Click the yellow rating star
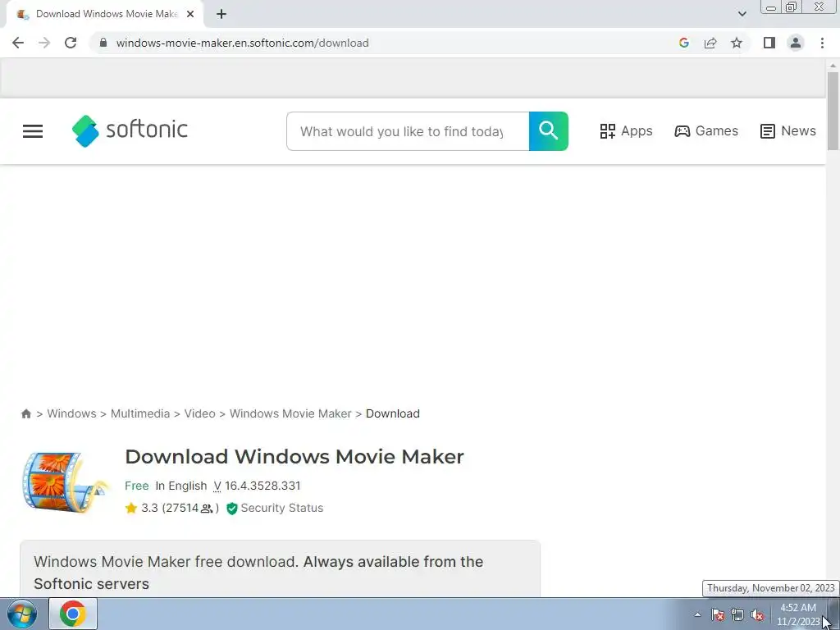The image size is (840, 630). pos(131,509)
